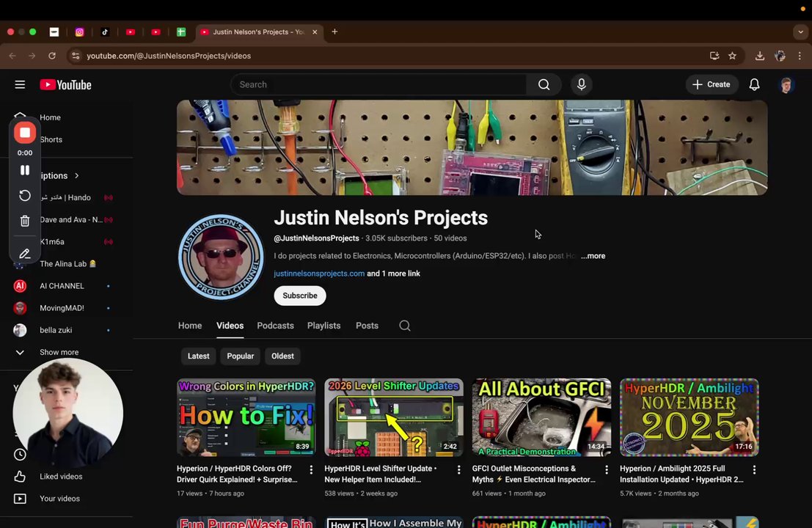
Task: Open browser downloads icon
Action: (760, 56)
